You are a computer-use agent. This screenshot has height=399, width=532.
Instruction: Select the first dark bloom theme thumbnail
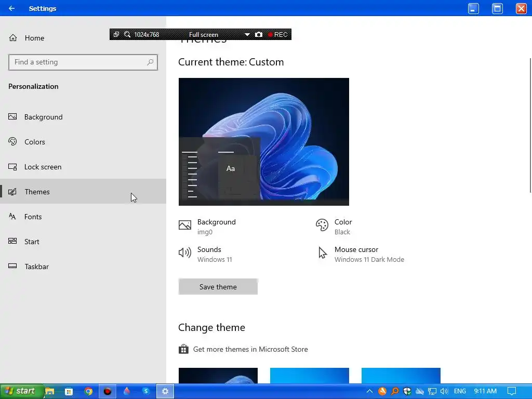218,376
